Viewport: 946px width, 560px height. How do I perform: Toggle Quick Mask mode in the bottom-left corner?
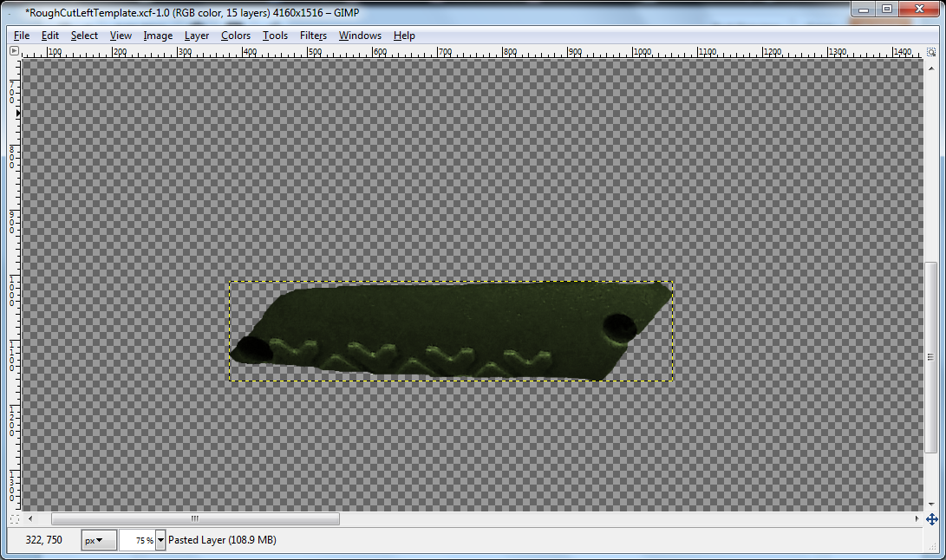pyautogui.click(x=14, y=518)
